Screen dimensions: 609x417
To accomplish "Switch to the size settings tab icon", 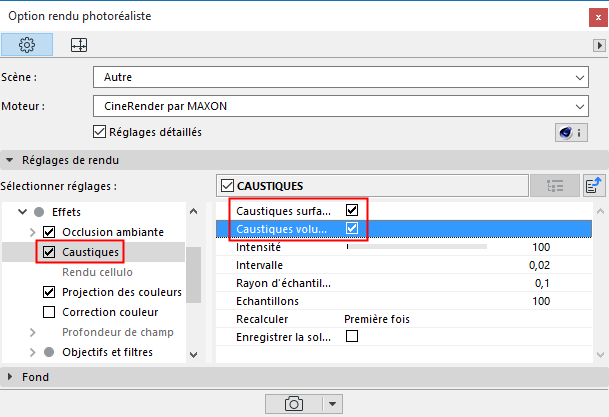I will [x=79, y=45].
